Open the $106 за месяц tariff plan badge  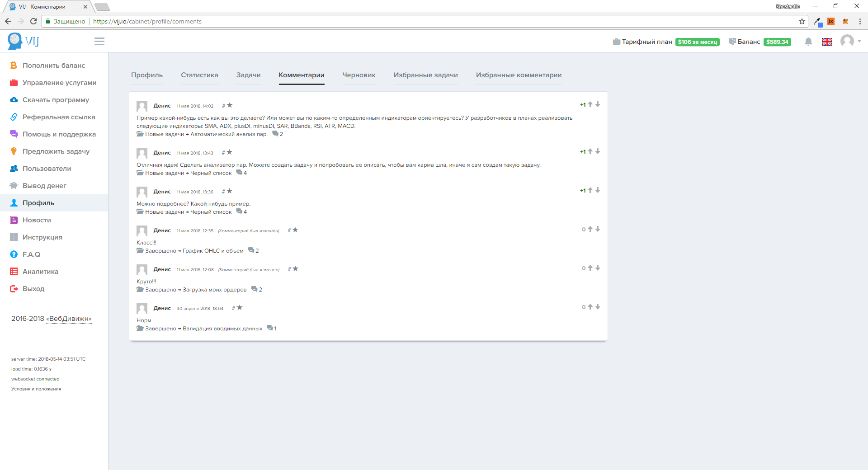coord(697,42)
